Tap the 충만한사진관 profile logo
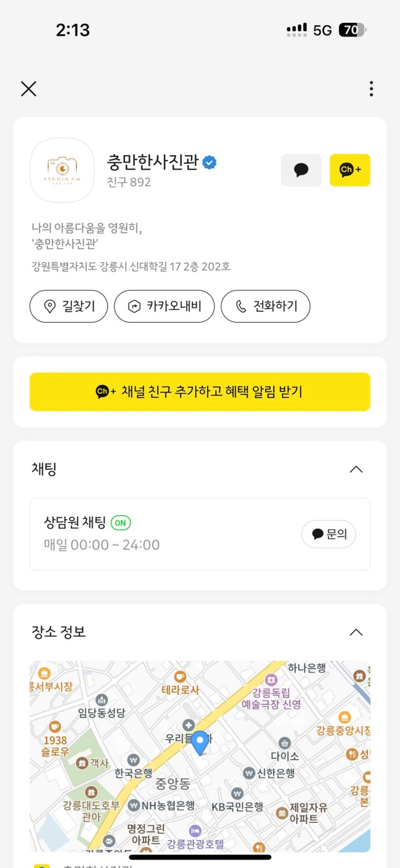This screenshot has height=868, width=400. click(62, 170)
